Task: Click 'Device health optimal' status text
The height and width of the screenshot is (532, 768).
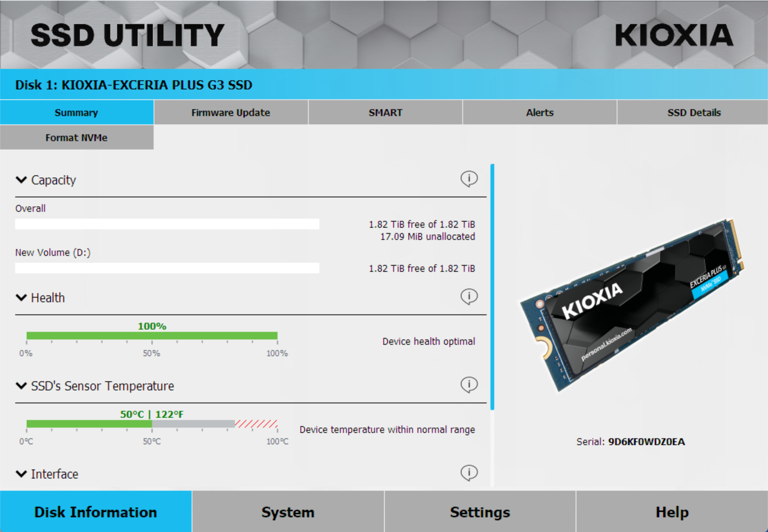Action: point(429,341)
